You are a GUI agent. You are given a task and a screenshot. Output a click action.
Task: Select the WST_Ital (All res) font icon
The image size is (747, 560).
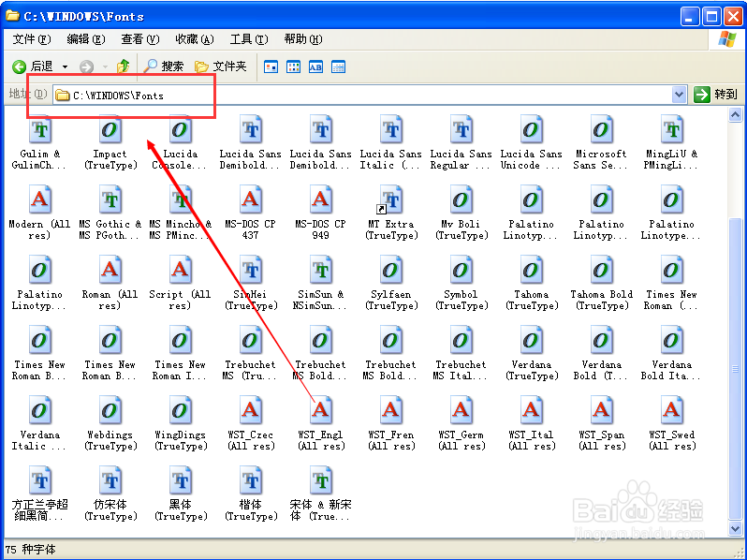(x=531, y=410)
